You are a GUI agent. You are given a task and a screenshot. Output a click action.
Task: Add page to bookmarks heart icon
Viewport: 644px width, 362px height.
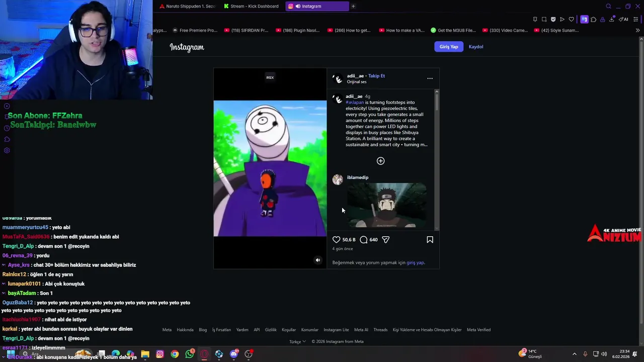571,19
